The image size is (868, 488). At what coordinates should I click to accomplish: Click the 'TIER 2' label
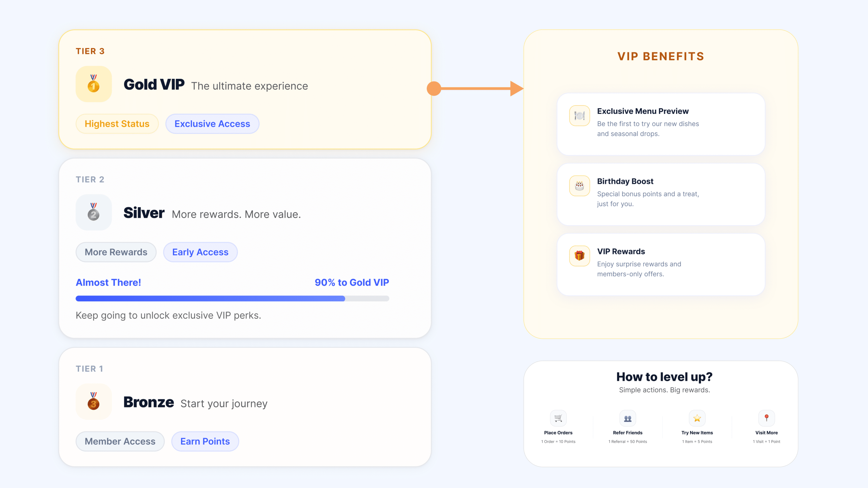coord(90,179)
